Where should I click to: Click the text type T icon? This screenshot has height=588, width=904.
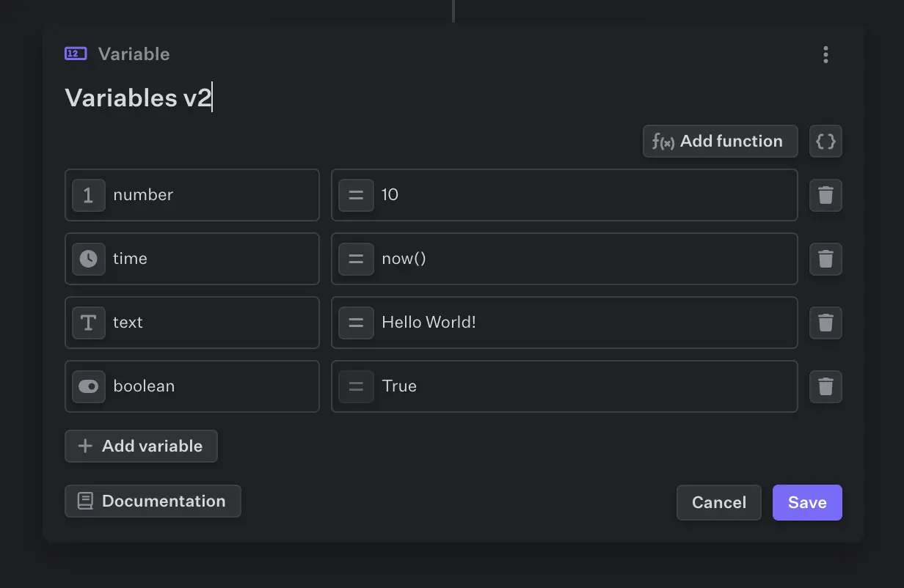89,323
